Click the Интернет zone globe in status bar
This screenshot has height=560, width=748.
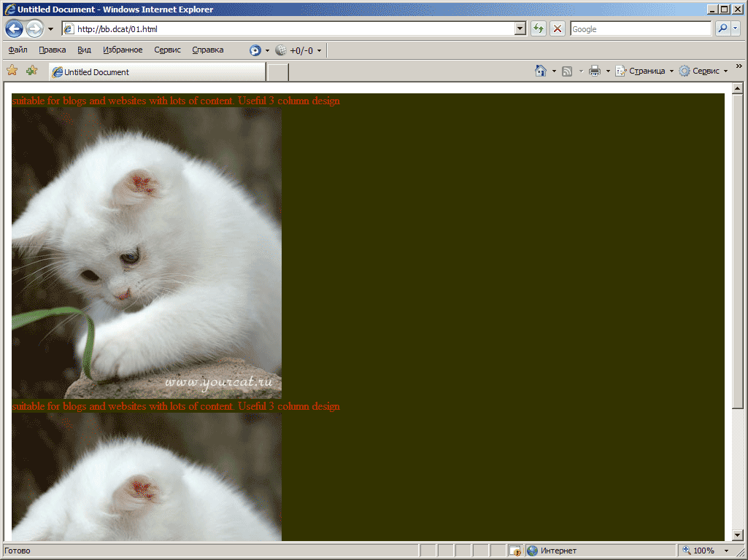tap(533, 551)
